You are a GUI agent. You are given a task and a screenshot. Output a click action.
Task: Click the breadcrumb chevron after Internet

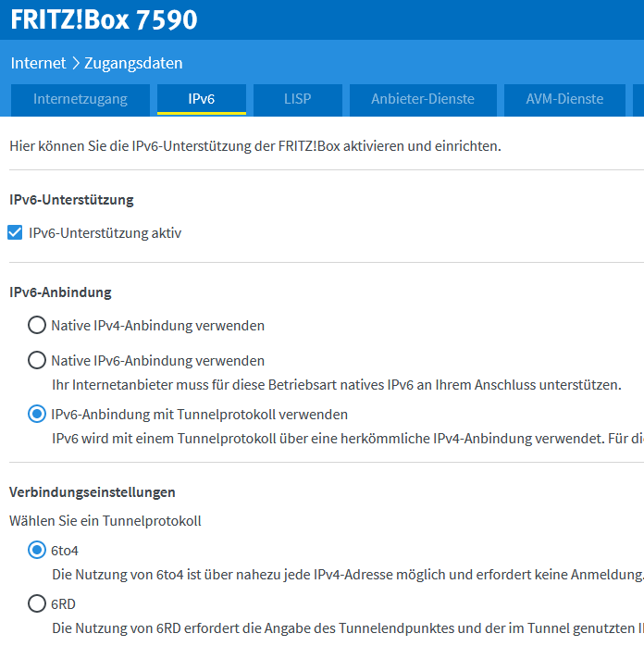tap(75, 64)
